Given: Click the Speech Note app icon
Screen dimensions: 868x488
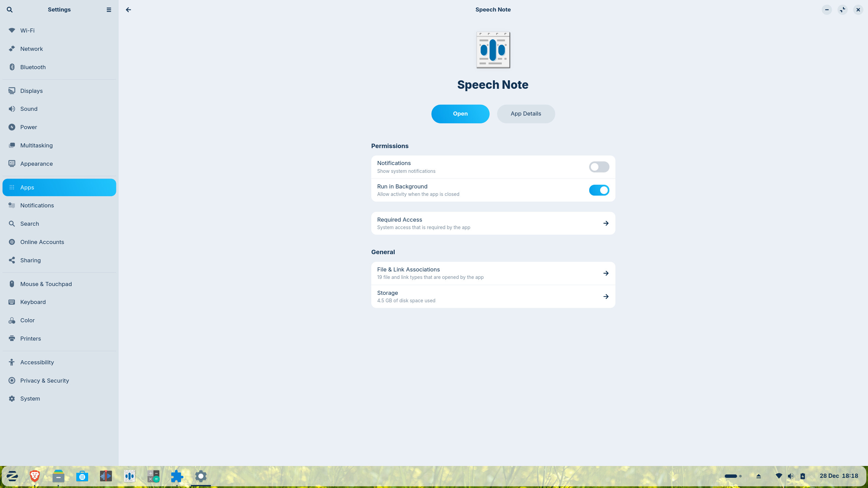Looking at the screenshot, I should pos(493,50).
